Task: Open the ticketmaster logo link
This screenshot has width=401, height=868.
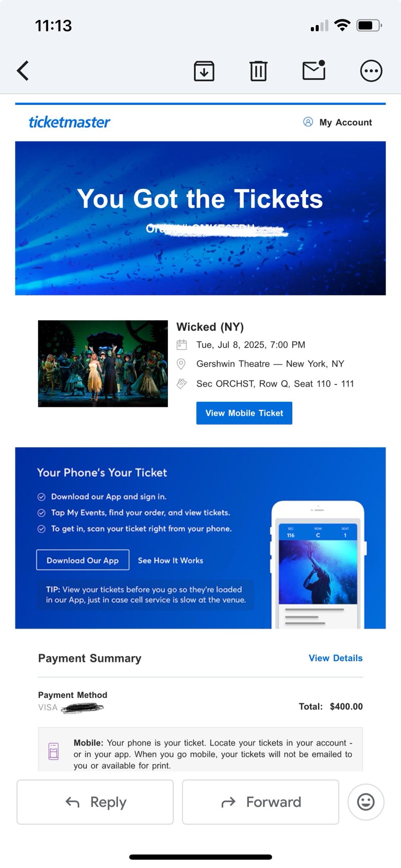Action: 70,122
